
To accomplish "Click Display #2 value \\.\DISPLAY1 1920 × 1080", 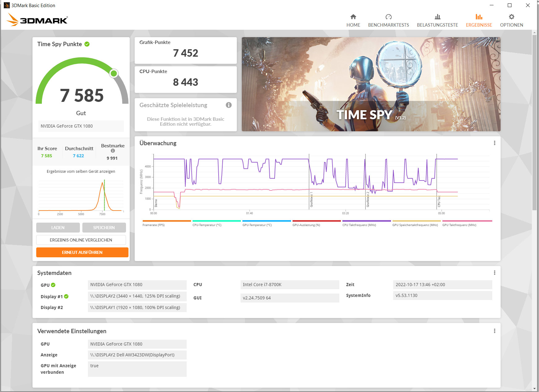I will coord(137,307).
